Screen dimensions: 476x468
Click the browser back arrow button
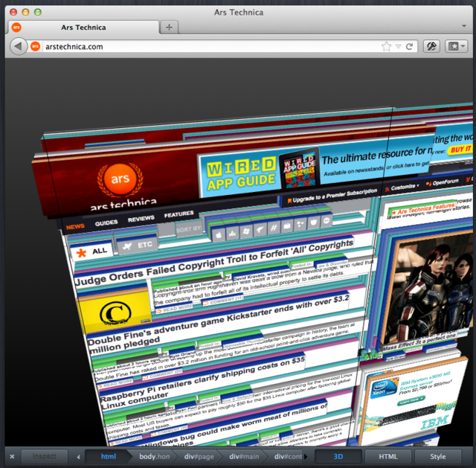18,46
